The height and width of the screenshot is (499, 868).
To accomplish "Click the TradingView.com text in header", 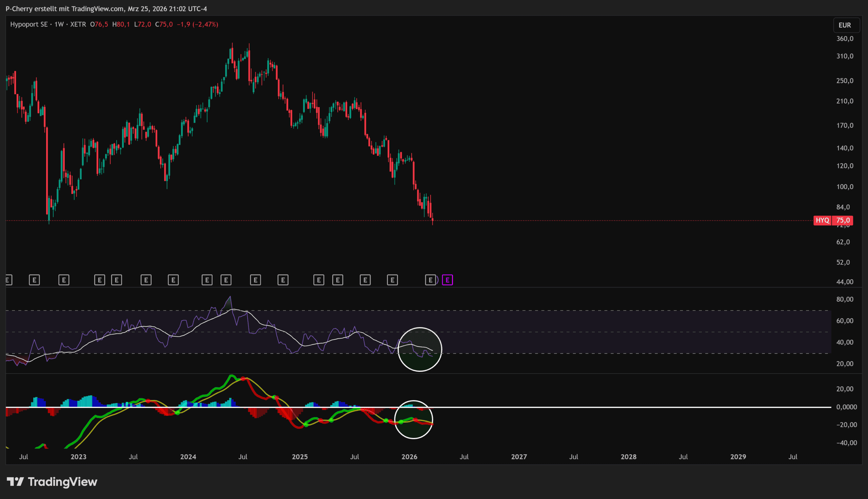I will click(x=97, y=8).
